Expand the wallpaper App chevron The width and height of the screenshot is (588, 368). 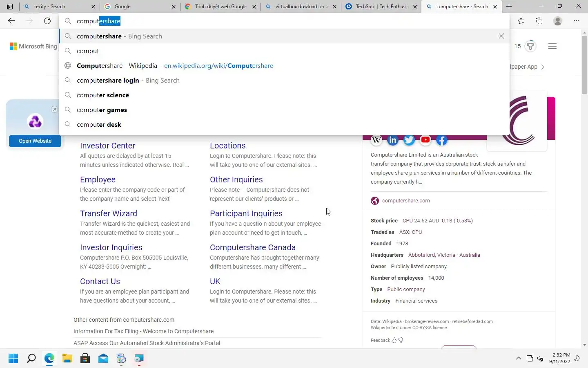tap(542, 67)
